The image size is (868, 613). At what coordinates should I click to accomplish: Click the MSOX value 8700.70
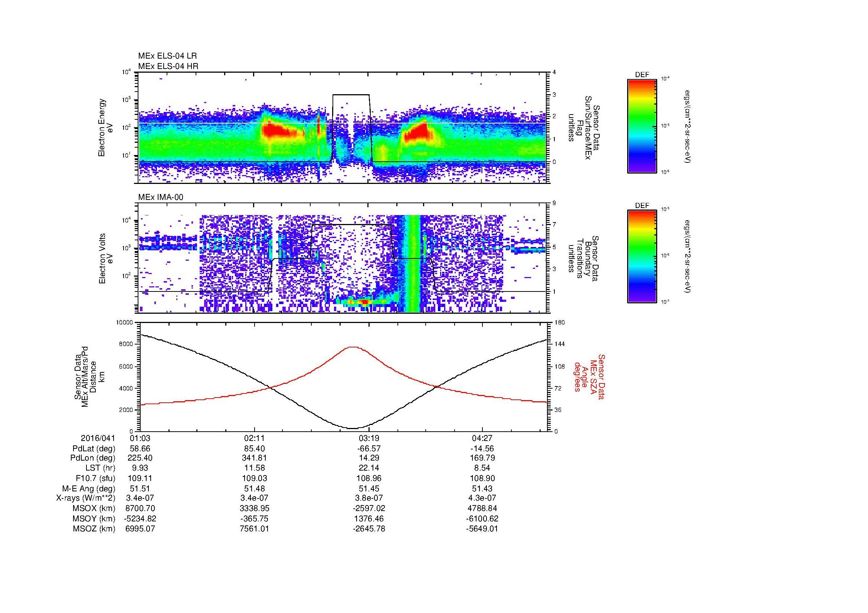pyautogui.click(x=140, y=508)
